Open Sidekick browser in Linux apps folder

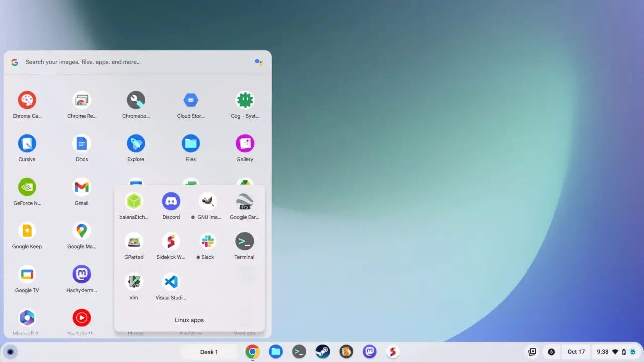pos(171,241)
